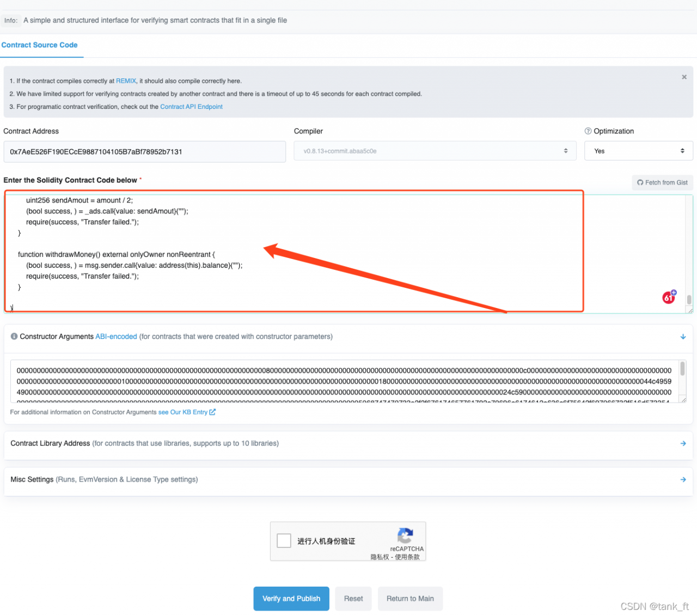697x616 pixels.
Task: Open the Optimization Yes/No dropdown
Action: 638,151
